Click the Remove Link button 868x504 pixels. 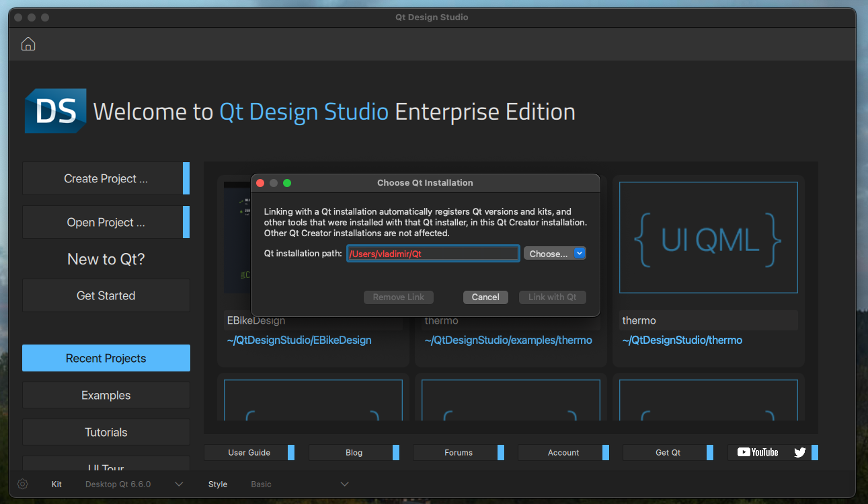pos(399,297)
